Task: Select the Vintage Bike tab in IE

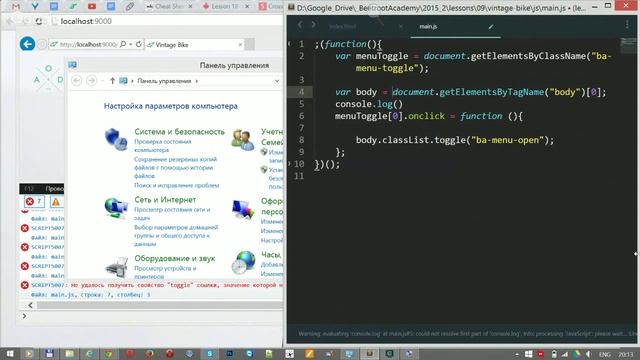Action: [193, 44]
